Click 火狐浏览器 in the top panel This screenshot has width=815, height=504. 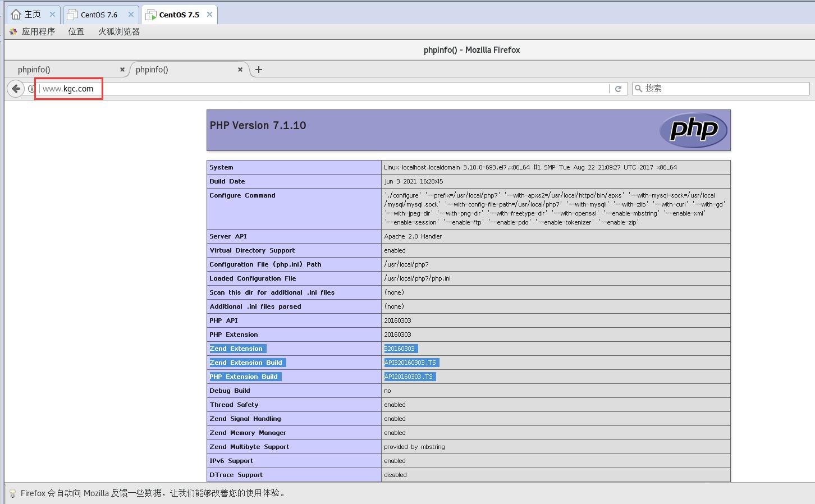pos(119,31)
